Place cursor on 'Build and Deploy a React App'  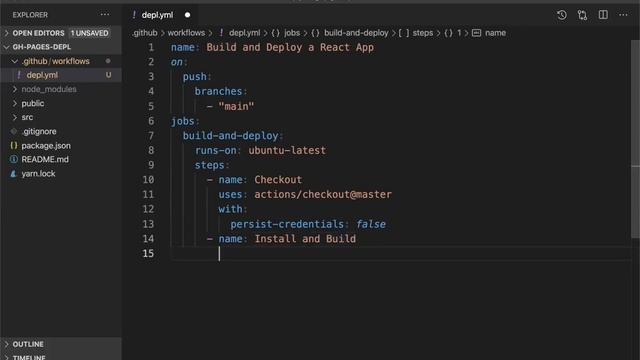click(290, 47)
